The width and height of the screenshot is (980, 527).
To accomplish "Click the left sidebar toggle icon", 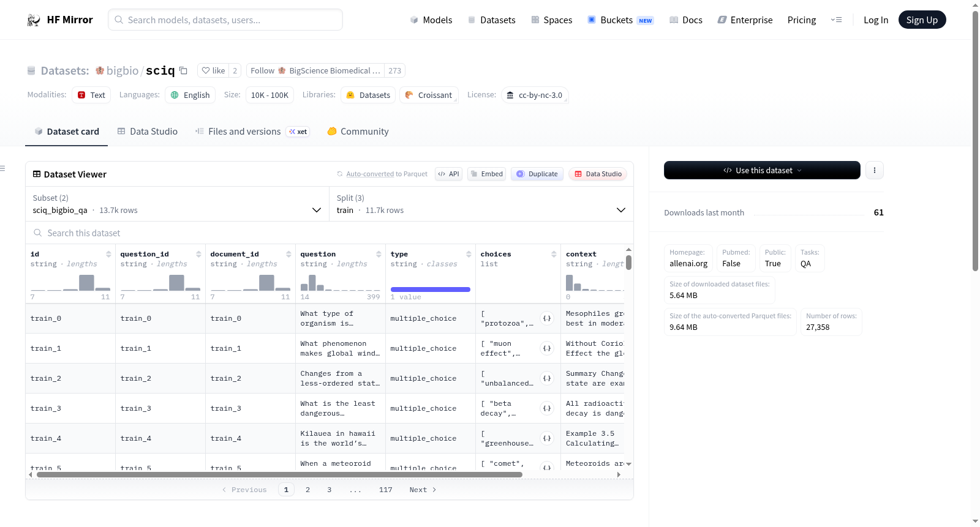I will click(x=2, y=168).
